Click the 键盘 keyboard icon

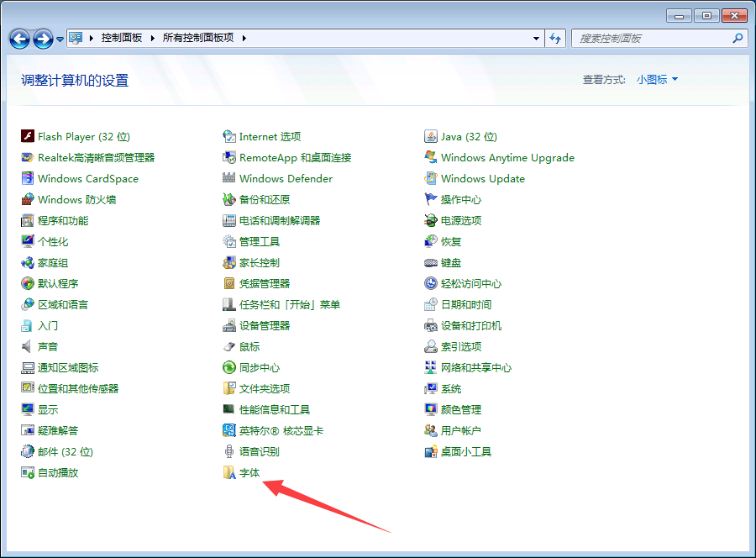431,263
